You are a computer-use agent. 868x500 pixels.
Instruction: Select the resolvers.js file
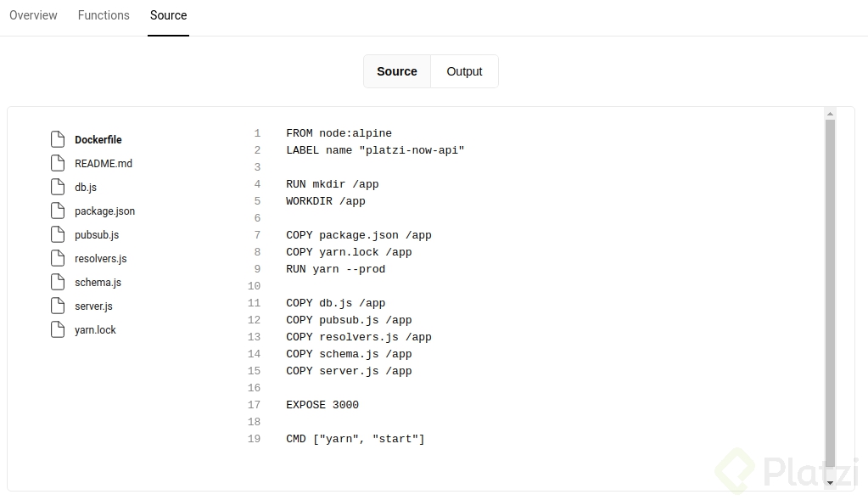99,258
